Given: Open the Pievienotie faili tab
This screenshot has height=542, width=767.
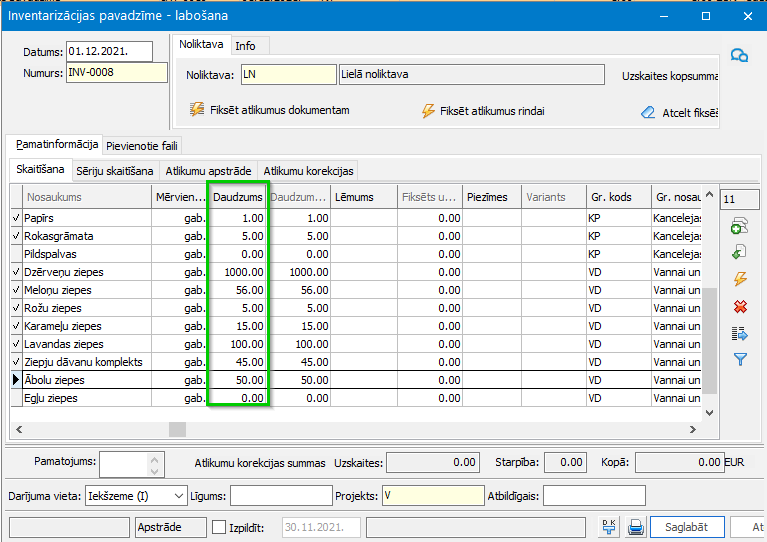Looking at the screenshot, I should [x=142, y=146].
